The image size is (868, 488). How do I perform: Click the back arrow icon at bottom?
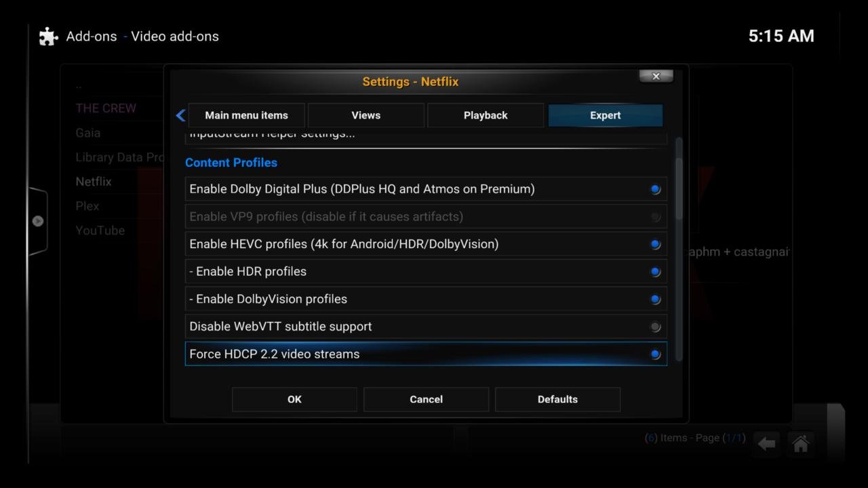point(766,444)
